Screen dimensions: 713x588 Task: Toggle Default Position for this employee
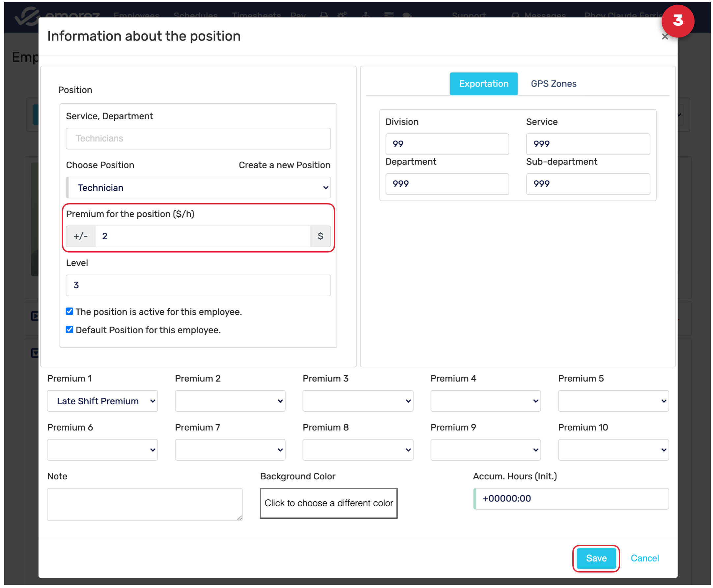(x=70, y=330)
